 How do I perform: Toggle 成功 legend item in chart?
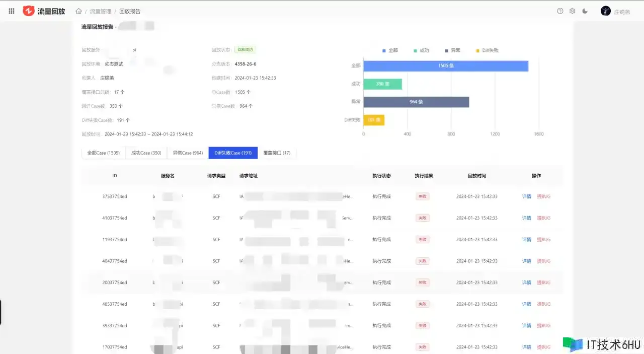click(x=421, y=50)
